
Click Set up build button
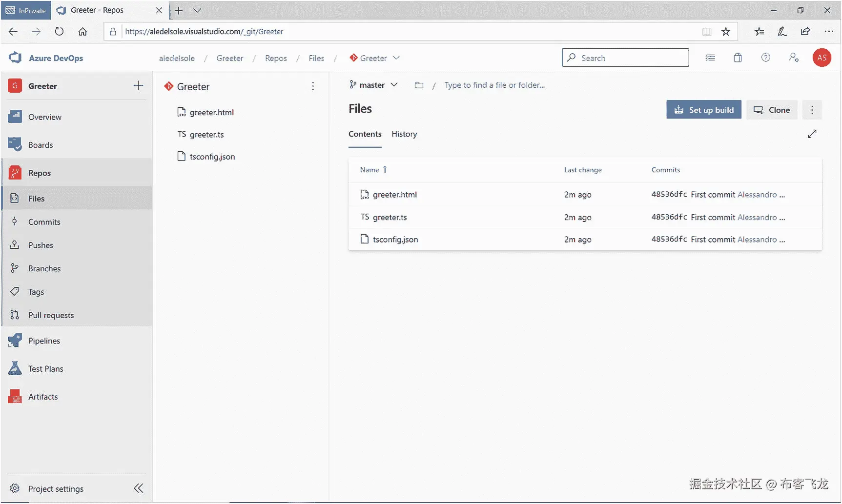(704, 110)
